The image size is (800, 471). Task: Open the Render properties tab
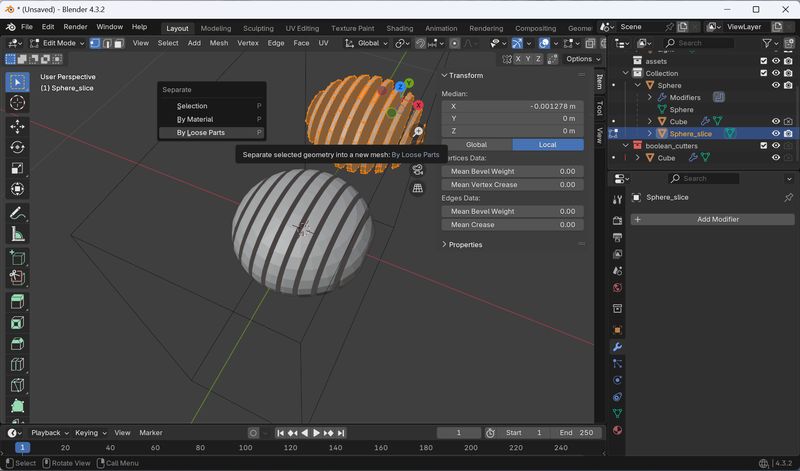617,220
